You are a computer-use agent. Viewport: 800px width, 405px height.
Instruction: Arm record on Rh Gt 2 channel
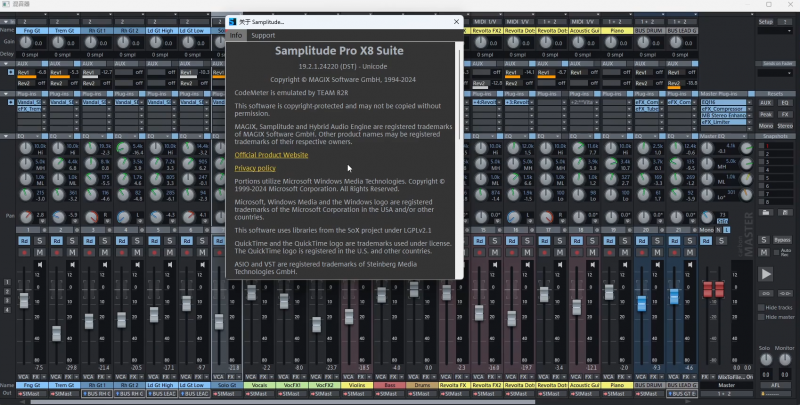point(121,252)
